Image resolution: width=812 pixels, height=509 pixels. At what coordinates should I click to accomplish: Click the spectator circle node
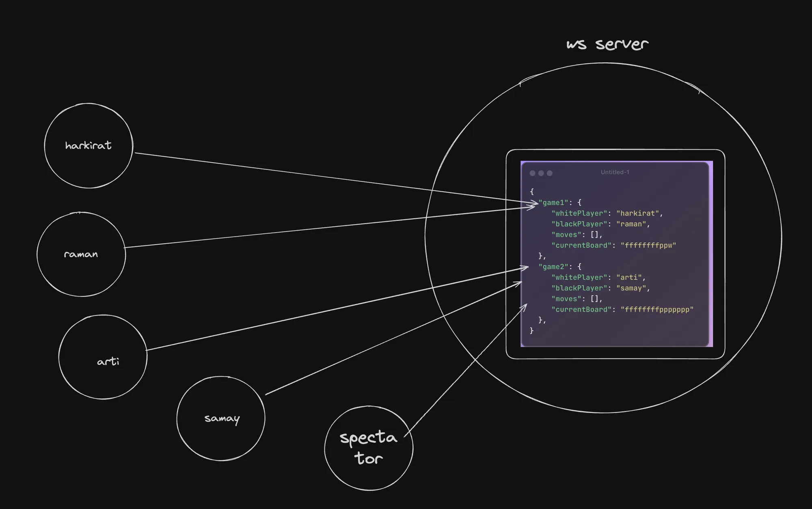pos(369,448)
